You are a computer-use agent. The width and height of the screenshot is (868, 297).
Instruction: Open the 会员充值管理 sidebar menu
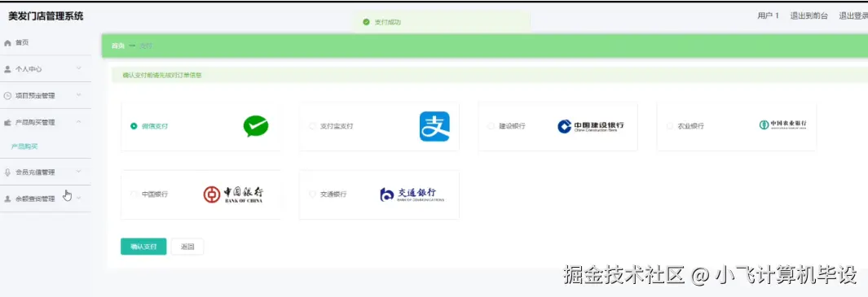46,172
